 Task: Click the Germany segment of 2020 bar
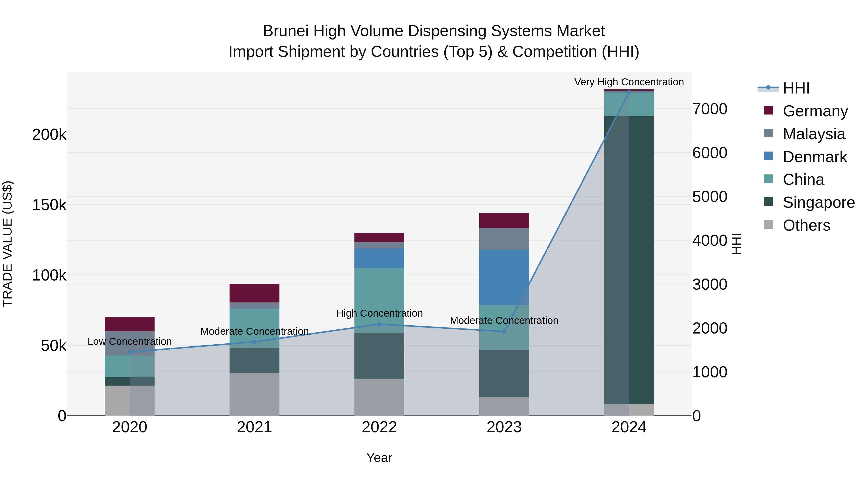pos(130,324)
